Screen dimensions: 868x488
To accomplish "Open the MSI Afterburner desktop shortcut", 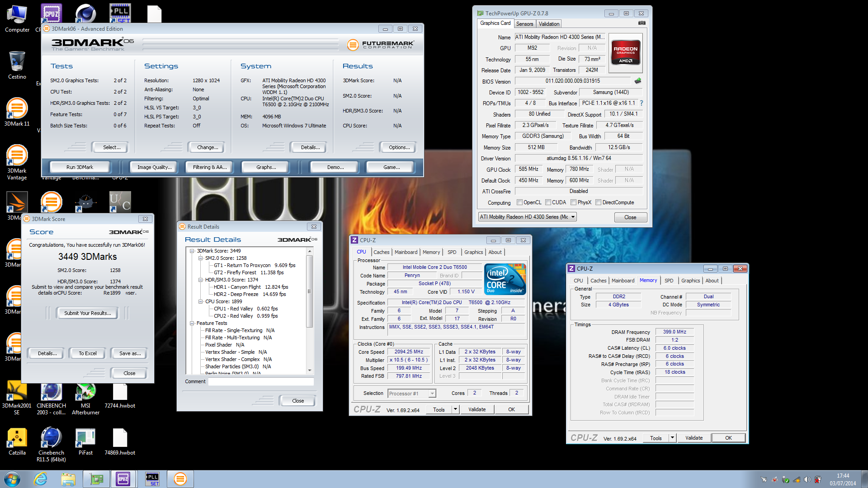I will (85, 398).
